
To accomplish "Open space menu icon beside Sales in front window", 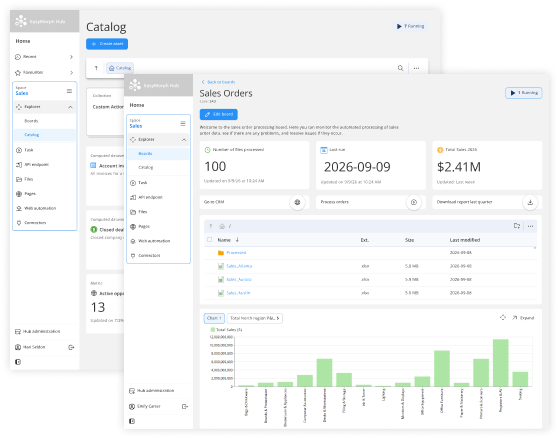I will 183,123.
